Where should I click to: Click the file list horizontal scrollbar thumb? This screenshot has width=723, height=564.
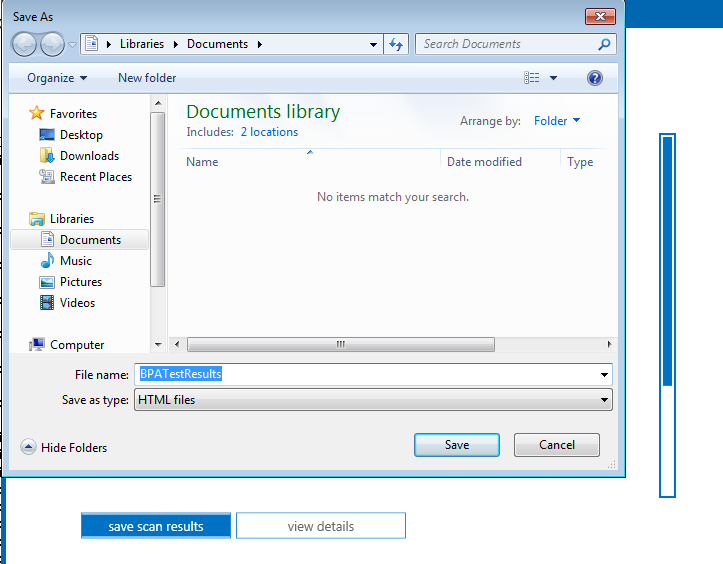point(341,344)
